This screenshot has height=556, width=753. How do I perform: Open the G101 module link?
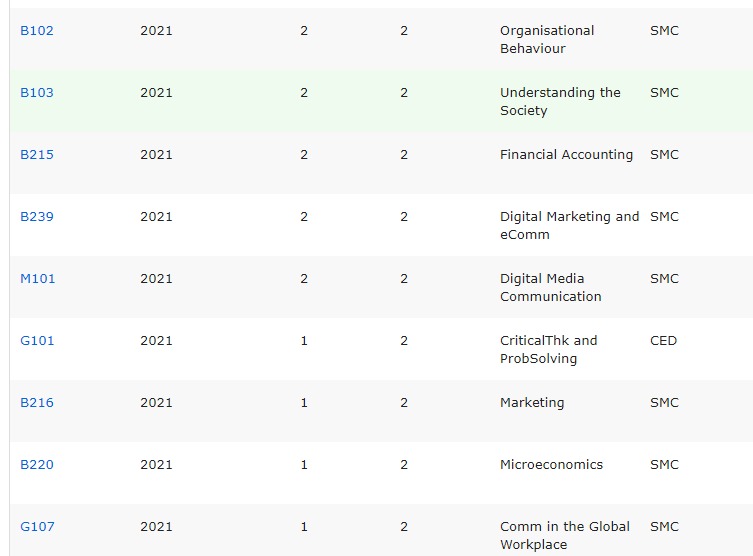tap(37, 341)
